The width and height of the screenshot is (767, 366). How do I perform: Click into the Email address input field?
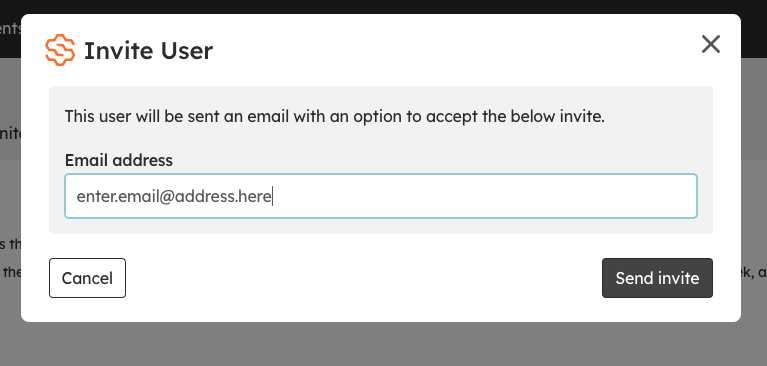pos(381,196)
